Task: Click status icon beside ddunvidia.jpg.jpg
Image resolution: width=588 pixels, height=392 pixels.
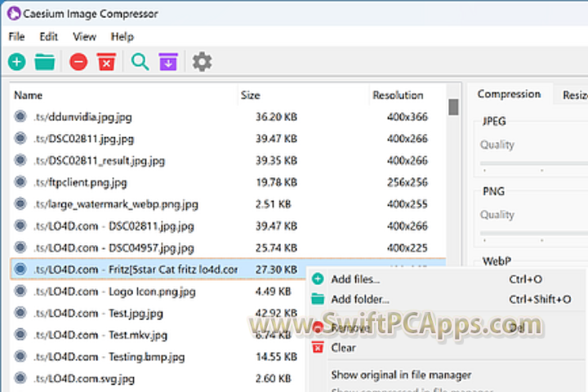Action: 20,117
